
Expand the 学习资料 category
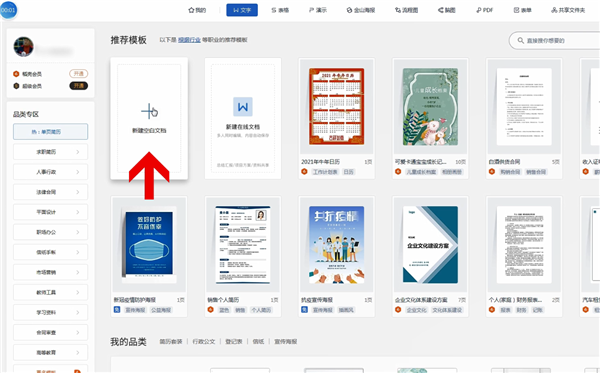pos(51,313)
